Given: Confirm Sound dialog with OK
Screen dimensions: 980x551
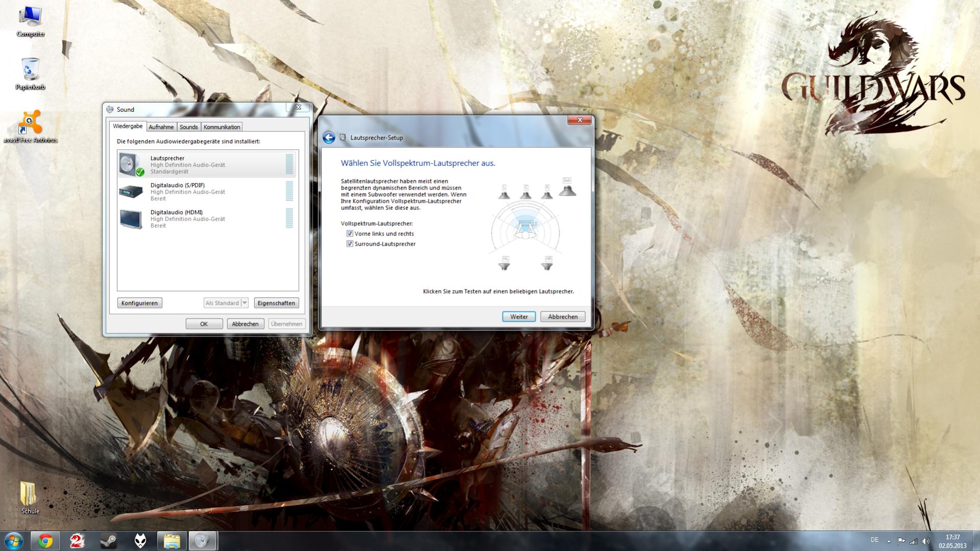Looking at the screenshot, I should pos(204,324).
